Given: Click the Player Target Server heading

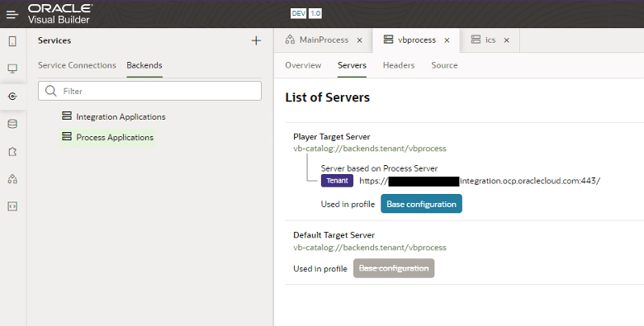Looking at the screenshot, I should [x=331, y=137].
